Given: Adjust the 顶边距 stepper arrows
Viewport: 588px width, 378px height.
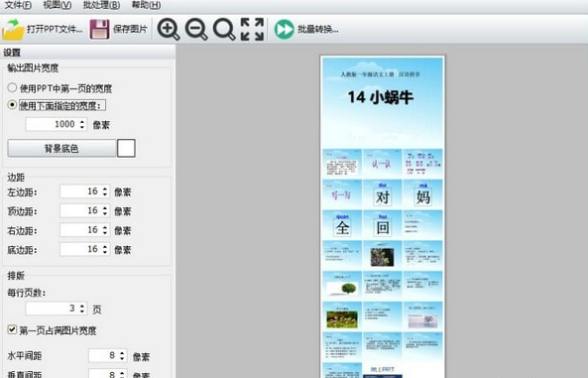Looking at the screenshot, I should click(105, 211).
